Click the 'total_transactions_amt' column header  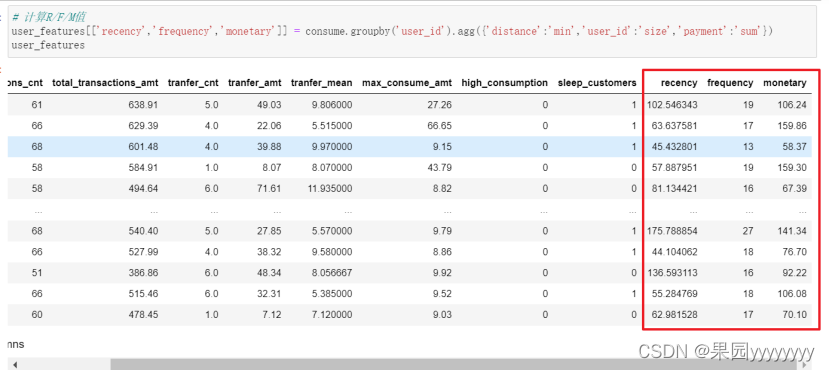[x=105, y=83]
